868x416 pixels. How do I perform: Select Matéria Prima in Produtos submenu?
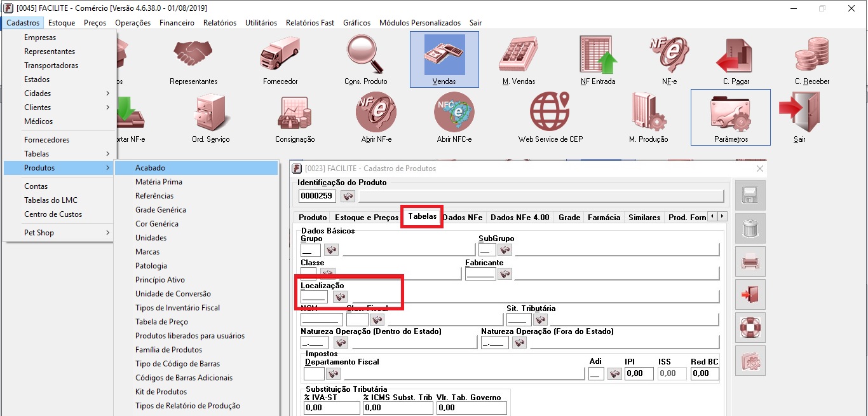[x=197, y=182]
